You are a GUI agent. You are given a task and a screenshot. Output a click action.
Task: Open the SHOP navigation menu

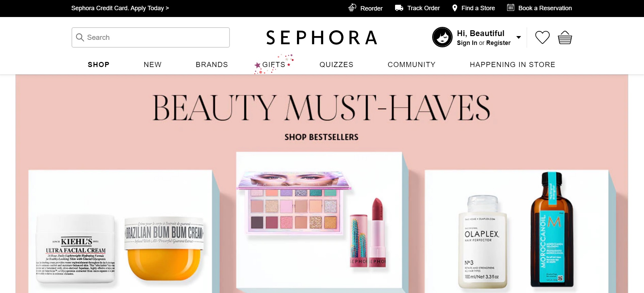pos(98,65)
